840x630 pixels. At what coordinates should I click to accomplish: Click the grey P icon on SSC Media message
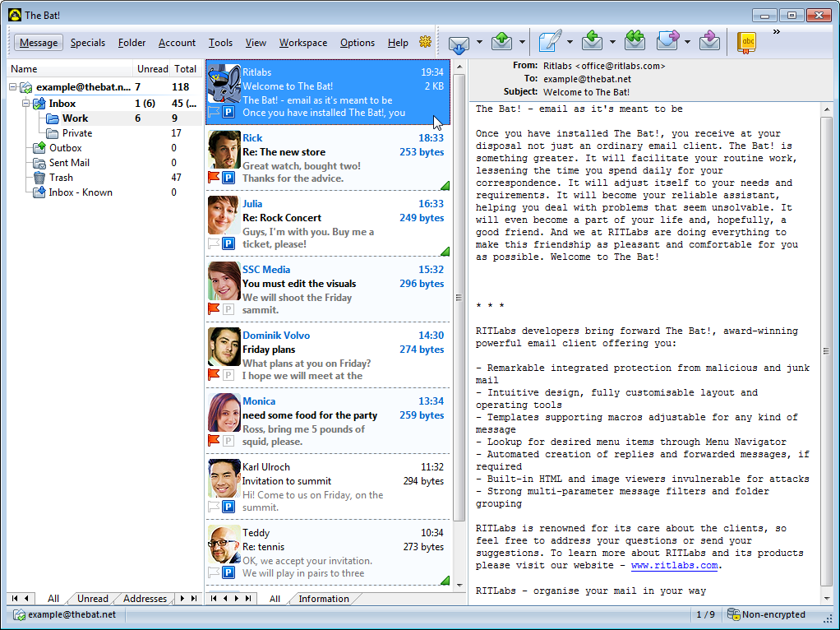[228, 309]
